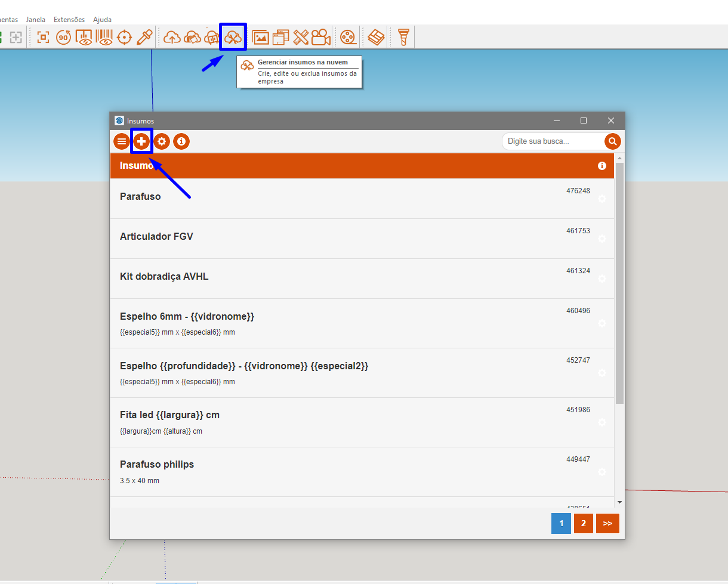Image resolution: width=728 pixels, height=584 pixels.
Task: Close the Insumos window
Action: (x=611, y=120)
